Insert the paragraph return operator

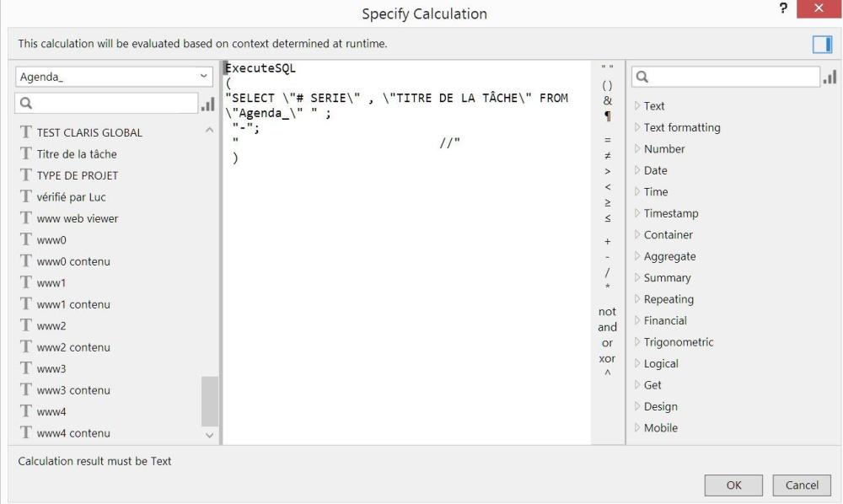pos(607,116)
